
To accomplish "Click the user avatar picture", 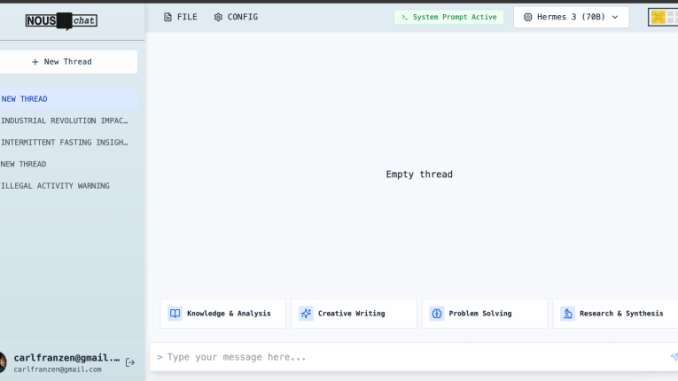I will click(3, 362).
